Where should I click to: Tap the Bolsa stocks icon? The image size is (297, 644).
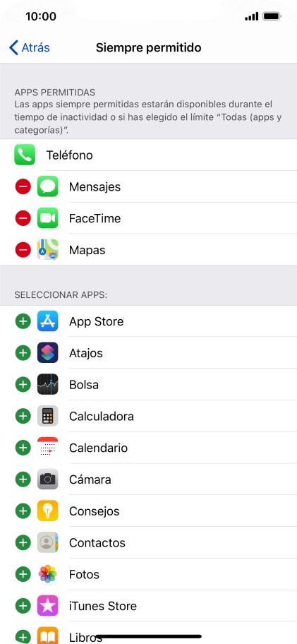coord(47,384)
